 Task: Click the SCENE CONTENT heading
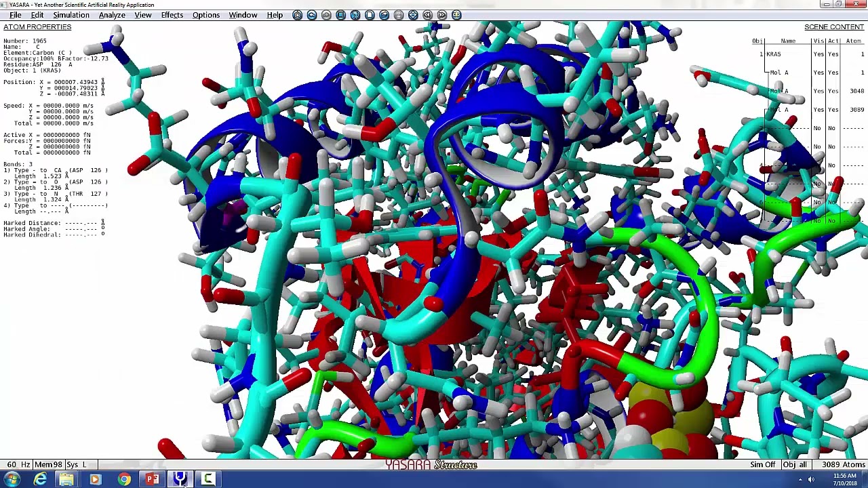(x=834, y=27)
